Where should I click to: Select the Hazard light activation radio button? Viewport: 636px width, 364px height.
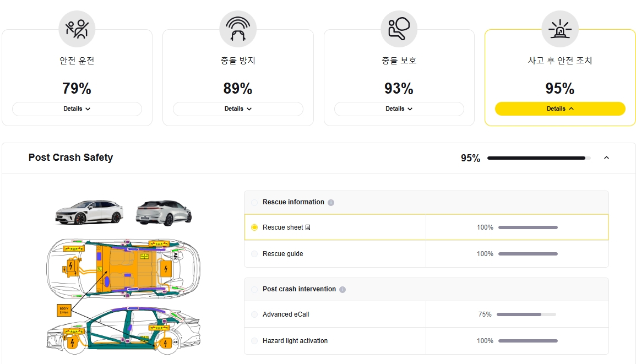(254, 341)
